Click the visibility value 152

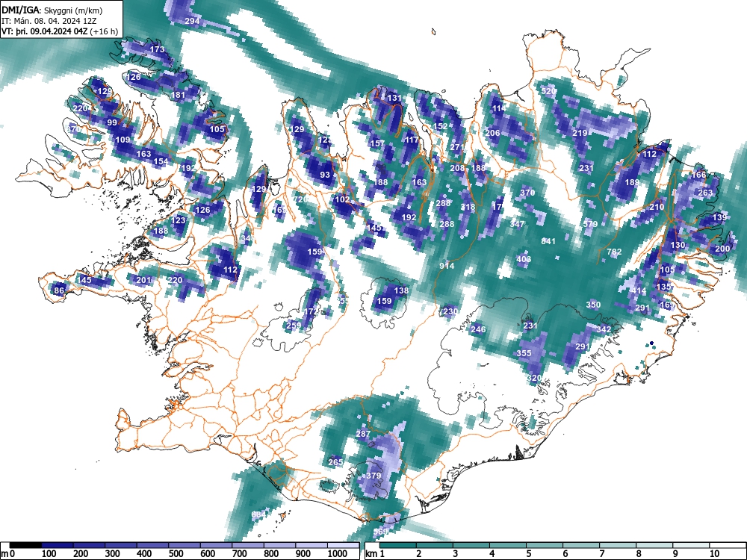tap(441, 126)
